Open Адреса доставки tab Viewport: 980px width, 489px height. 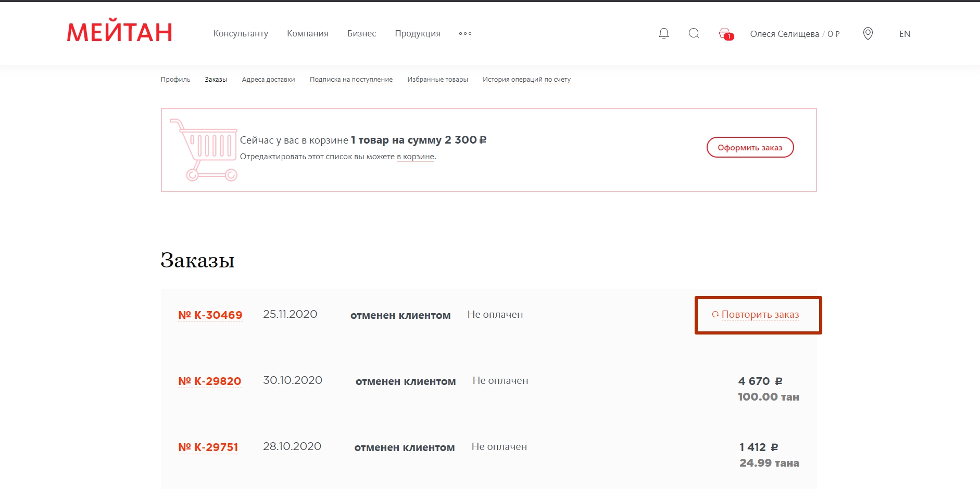(x=268, y=80)
